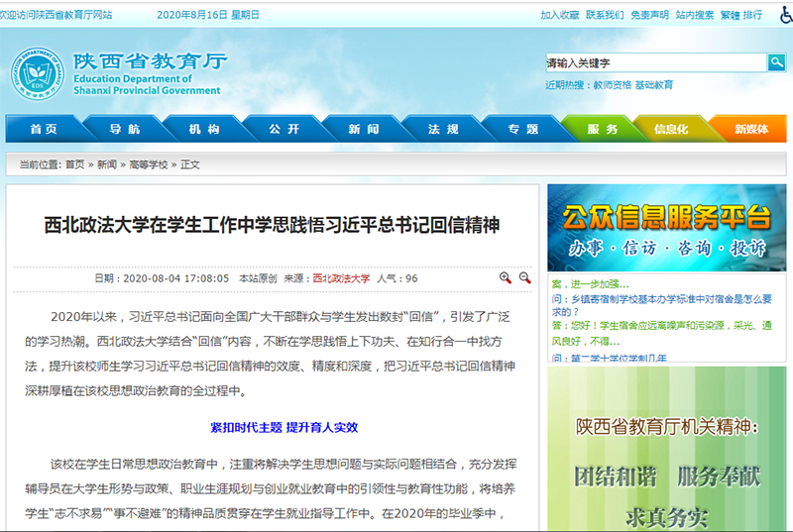
Task: Click 加入收藏 link in top bar
Action: [560, 16]
